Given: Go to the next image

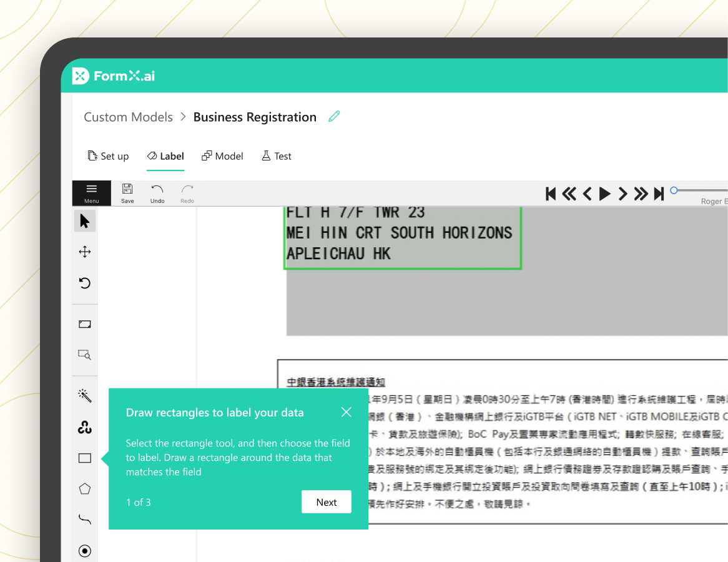Looking at the screenshot, I should click(622, 194).
